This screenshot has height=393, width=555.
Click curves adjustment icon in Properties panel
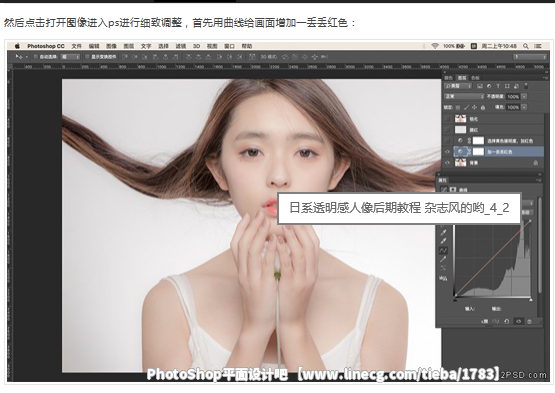[444, 189]
